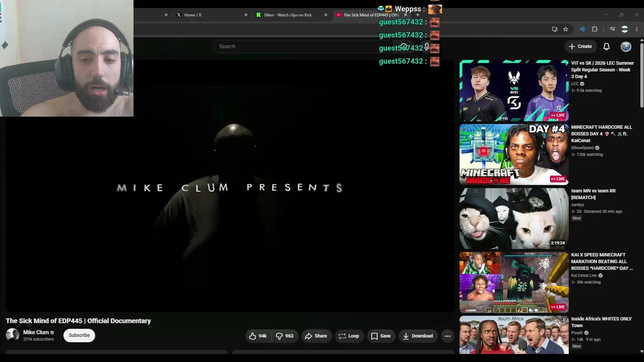644x362 pixels.
Task: Switch to the Sliker clips on Kick tab
Action: [290, 15]
